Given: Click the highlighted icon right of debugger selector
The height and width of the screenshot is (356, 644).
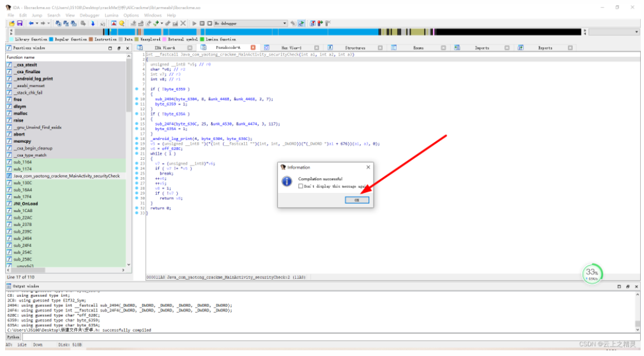Looking at the screenshot, I should point(301,24).
